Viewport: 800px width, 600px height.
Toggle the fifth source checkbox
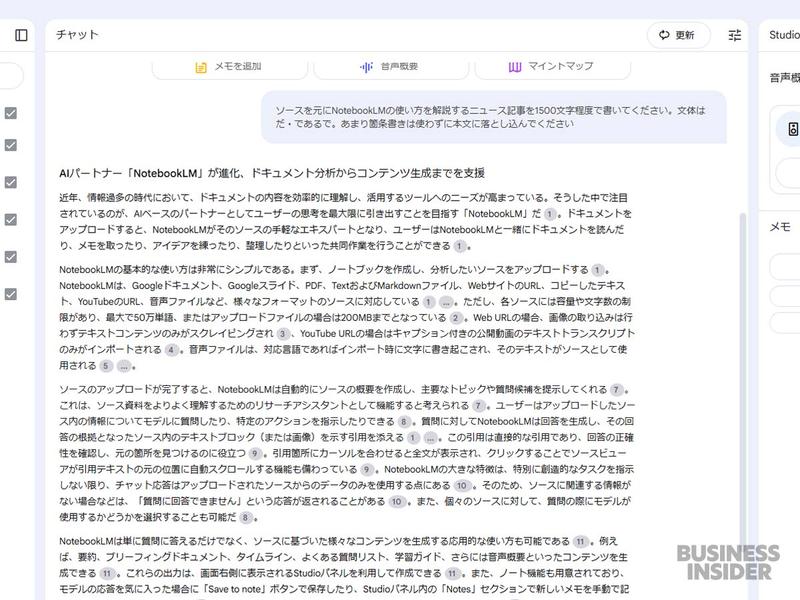(x=11, y=257)
